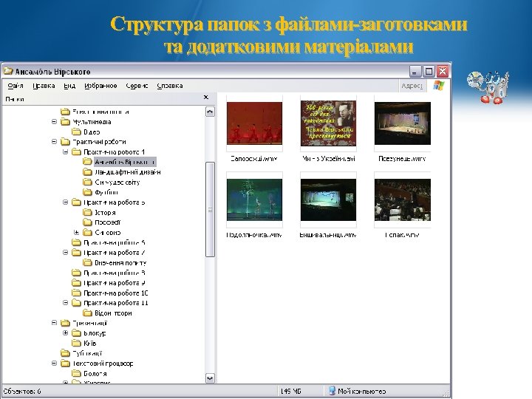Click the Практична робота 8 folder icon
Viewport: 532px width, 399px height.
tap(76, 273)
